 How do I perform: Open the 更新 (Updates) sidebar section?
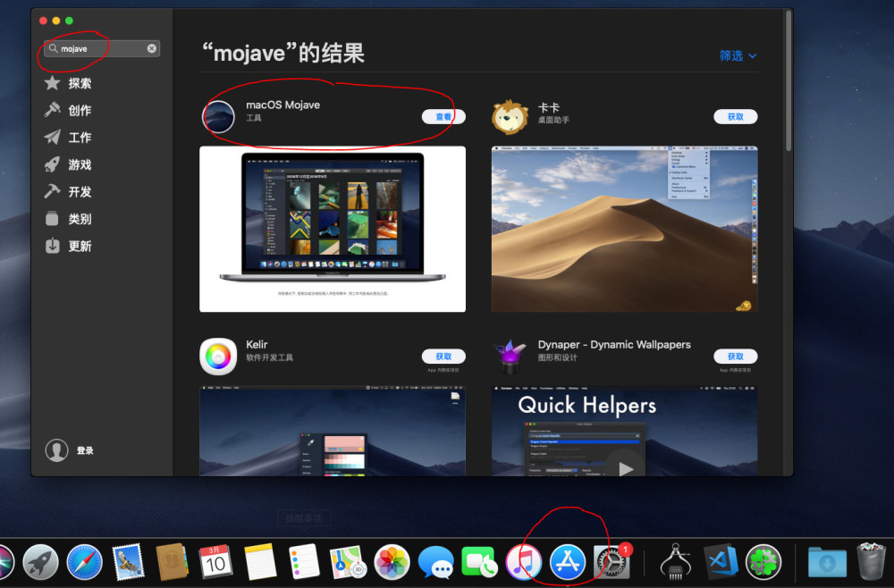(x=68, y=246)
